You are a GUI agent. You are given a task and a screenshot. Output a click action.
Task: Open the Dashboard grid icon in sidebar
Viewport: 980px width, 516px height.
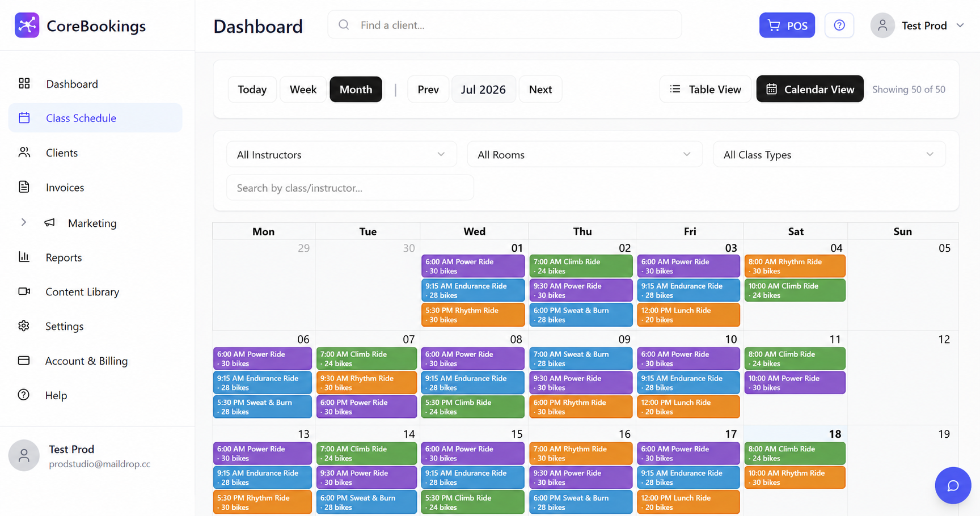pyautogui.click(x=24, y=83)
